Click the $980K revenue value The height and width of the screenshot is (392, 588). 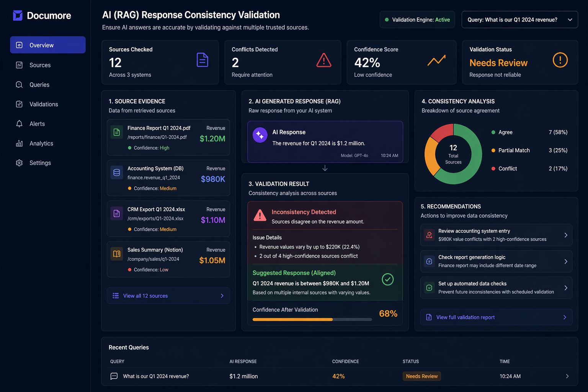point(213,179)
